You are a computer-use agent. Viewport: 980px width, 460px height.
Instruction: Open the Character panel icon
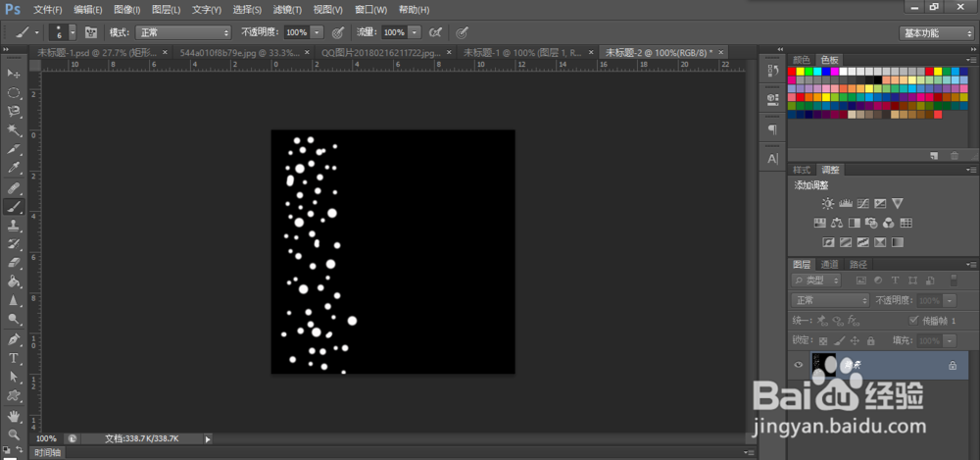point(772,158)
